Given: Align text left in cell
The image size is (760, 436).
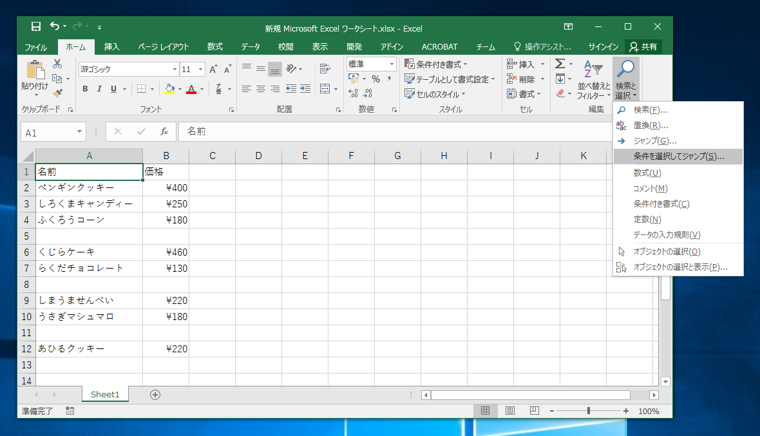Looking at the screenshot, I should click(x=246, y=89).
